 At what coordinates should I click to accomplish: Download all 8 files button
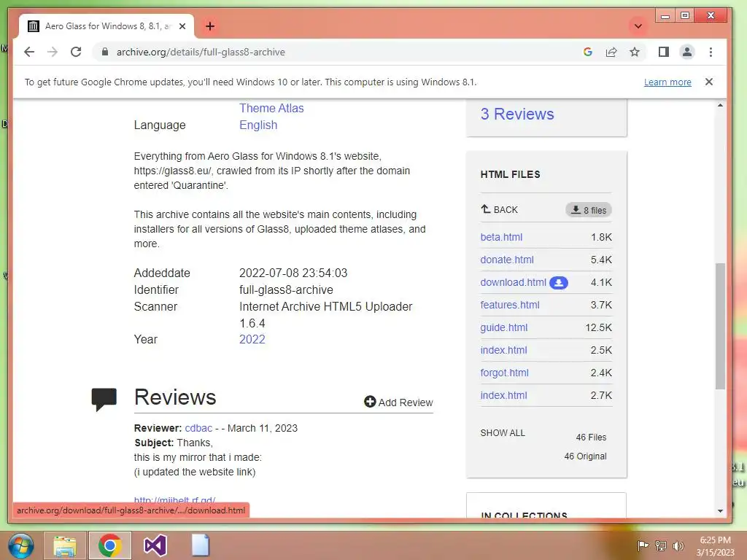[589, 210]
